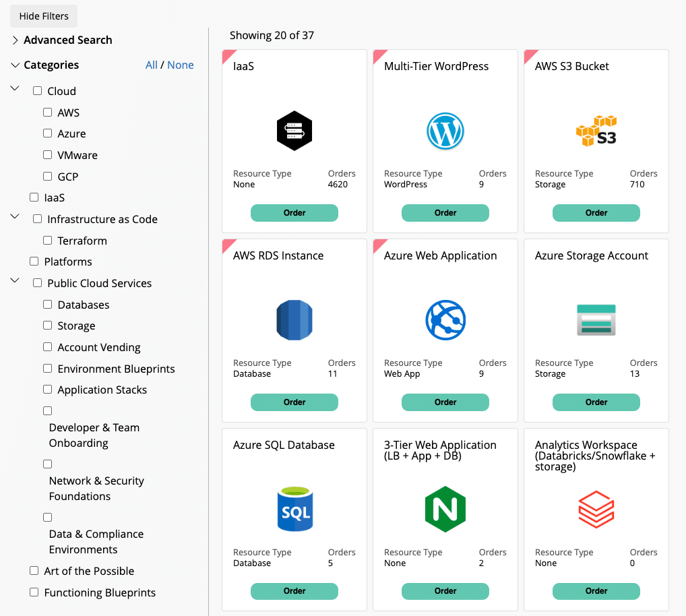
Task: Check the GCP checkbox
Action: click(x=47, y=176)
